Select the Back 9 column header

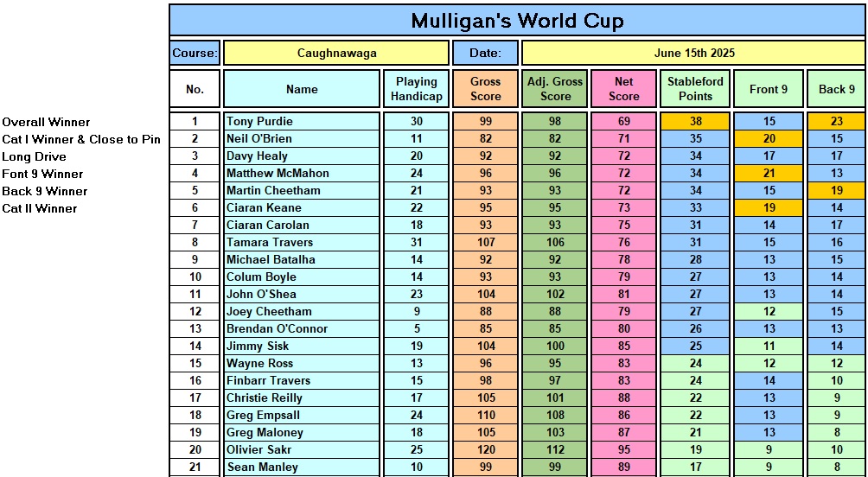pyautogui.click(x=836, y=89)
